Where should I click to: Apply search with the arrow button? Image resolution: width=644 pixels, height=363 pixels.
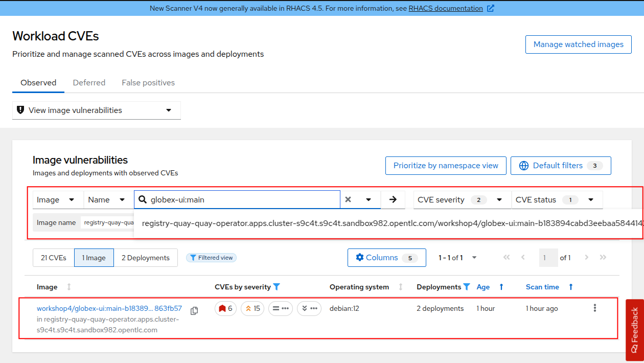click(393, 200)
